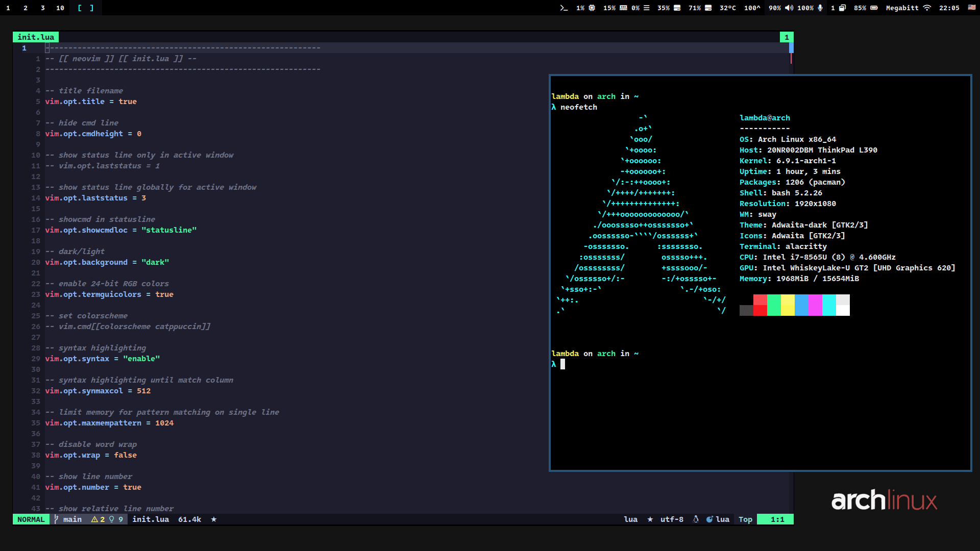
Task: Click the vim.opt.wrap = false line
Action: tap(91, 455)
